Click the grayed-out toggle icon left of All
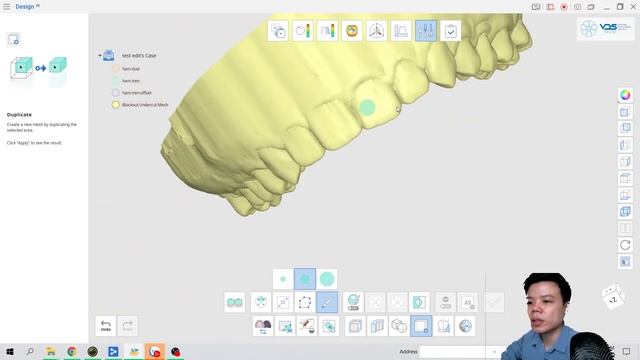This screenshot has width=640, height=360. pos(446,302)
